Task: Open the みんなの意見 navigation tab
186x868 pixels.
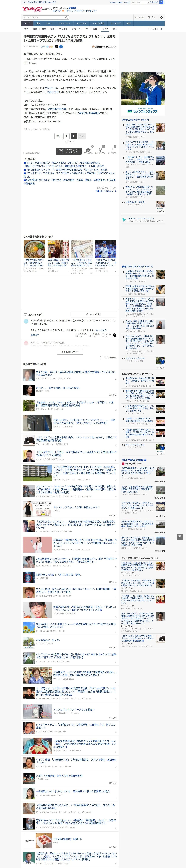Action: [x=98, y=24]
